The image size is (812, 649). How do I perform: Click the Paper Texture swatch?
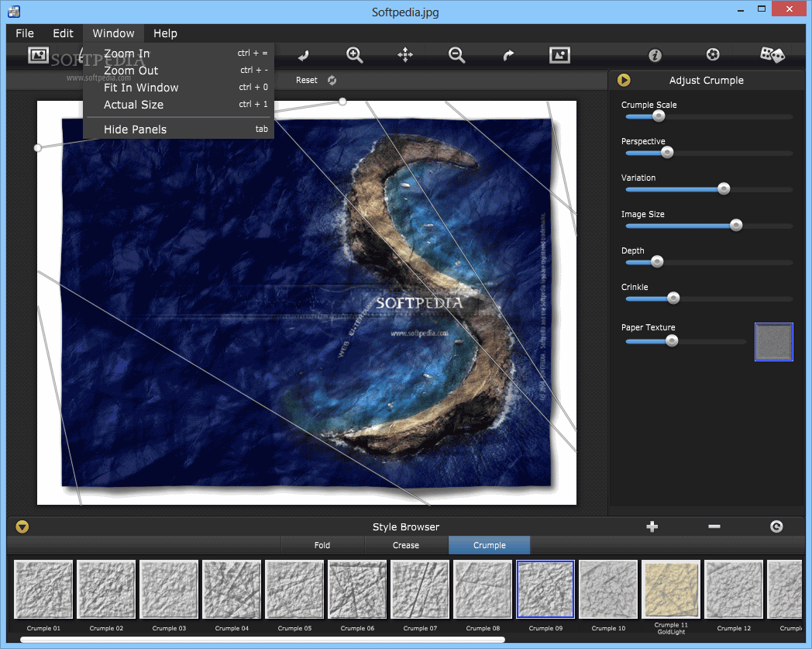tap(774, 342)
